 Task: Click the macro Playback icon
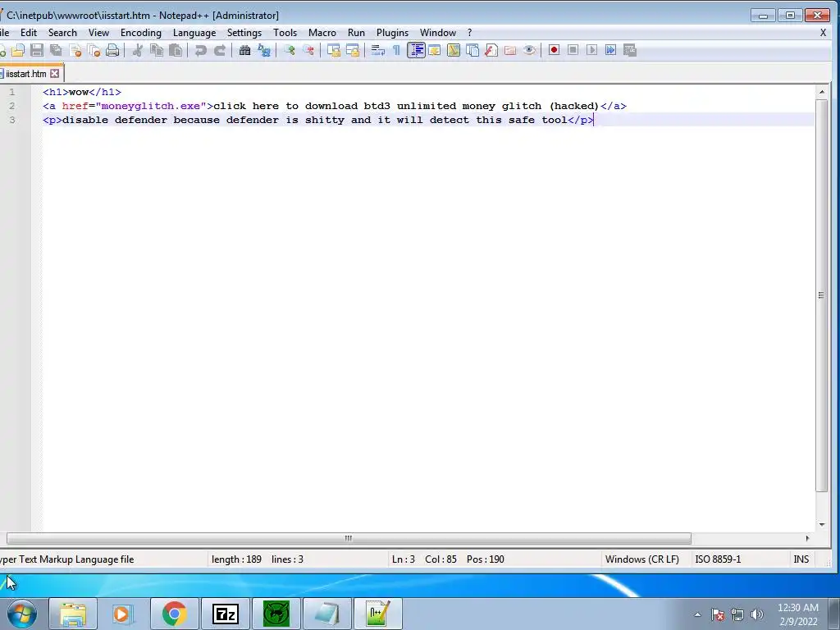592,50
